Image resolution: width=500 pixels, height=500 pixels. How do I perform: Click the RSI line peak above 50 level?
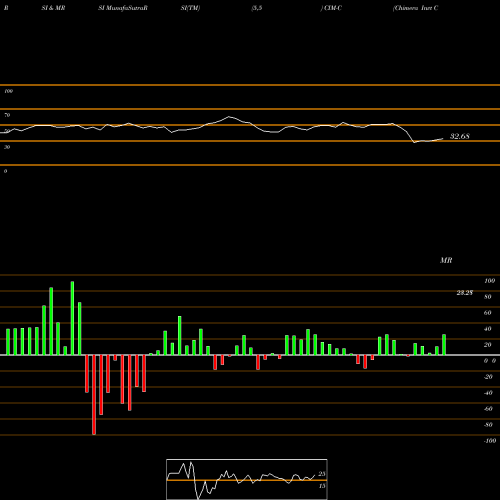(229, 117)
